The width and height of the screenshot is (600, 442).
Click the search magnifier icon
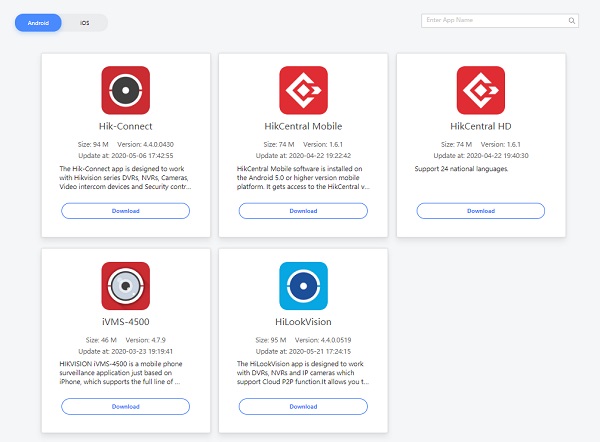pos(572,20)
